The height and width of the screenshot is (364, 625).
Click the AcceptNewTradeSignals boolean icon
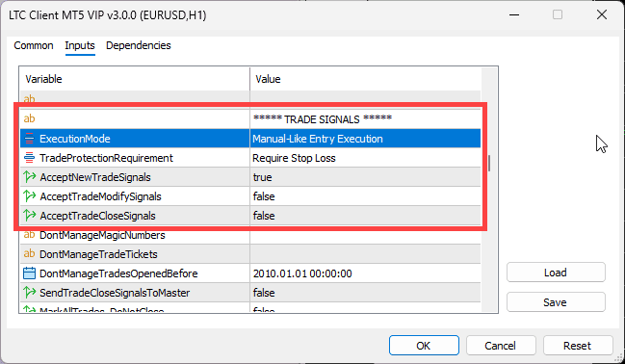pos(30,177)
